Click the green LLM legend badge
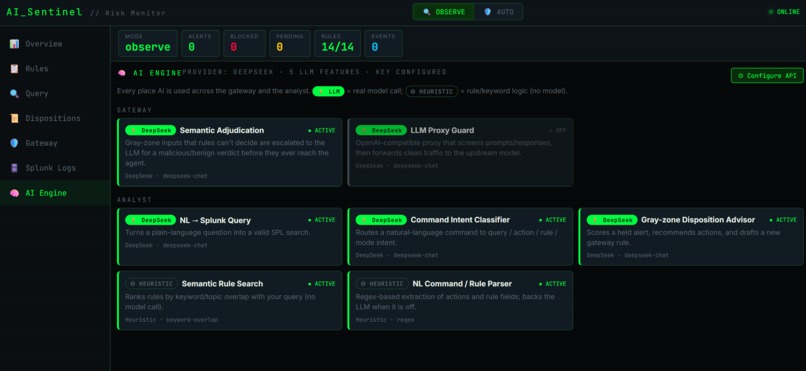The height and width of the screenshot is (371, 806). point(328,91)
